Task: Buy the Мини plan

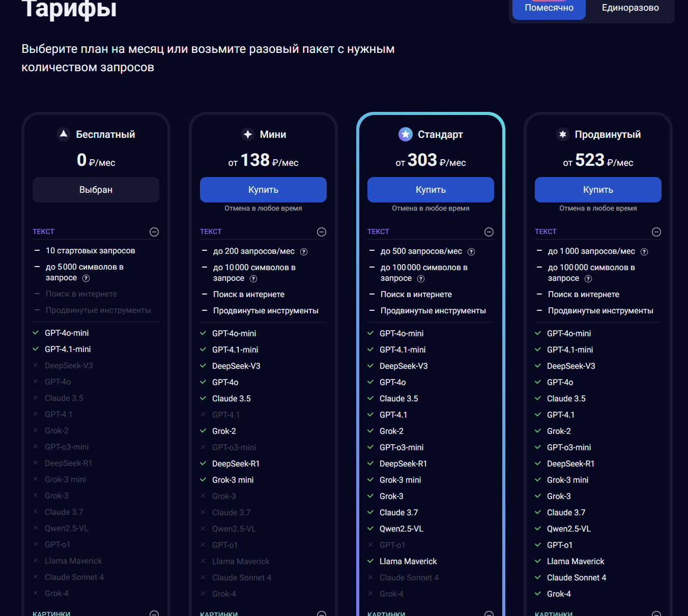Action: point(263,190)
